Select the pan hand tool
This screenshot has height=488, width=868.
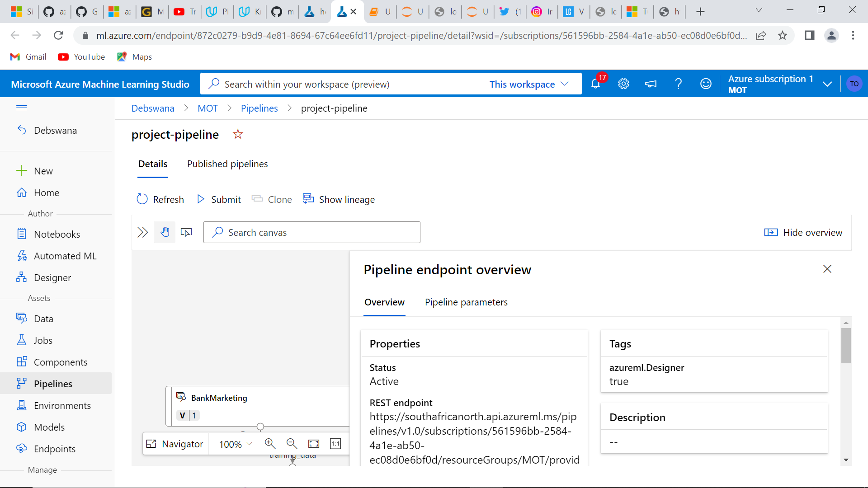165,232
